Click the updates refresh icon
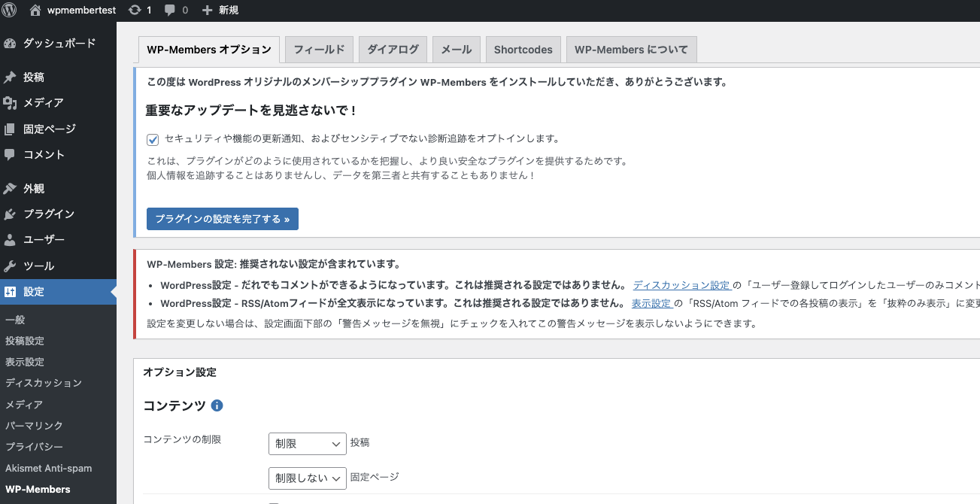 pos(135,10)
